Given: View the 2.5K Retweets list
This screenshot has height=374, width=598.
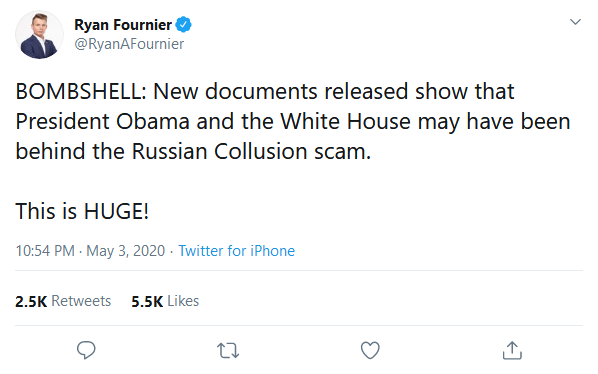Looking at the screenshot, I should coord(63,301).
